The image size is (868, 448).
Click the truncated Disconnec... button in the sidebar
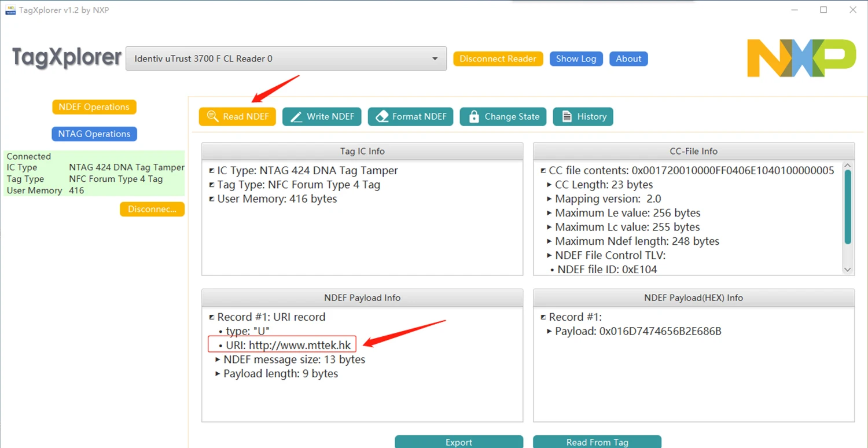click(152, 209)
